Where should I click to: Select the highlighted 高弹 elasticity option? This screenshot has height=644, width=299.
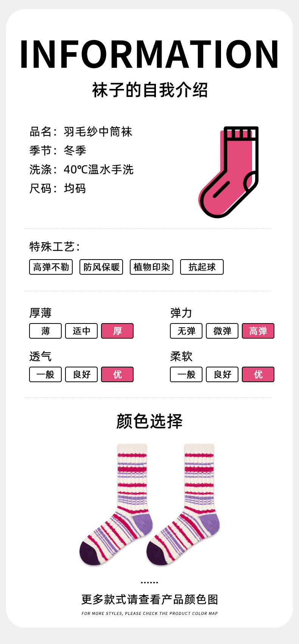tap(258, 331)
